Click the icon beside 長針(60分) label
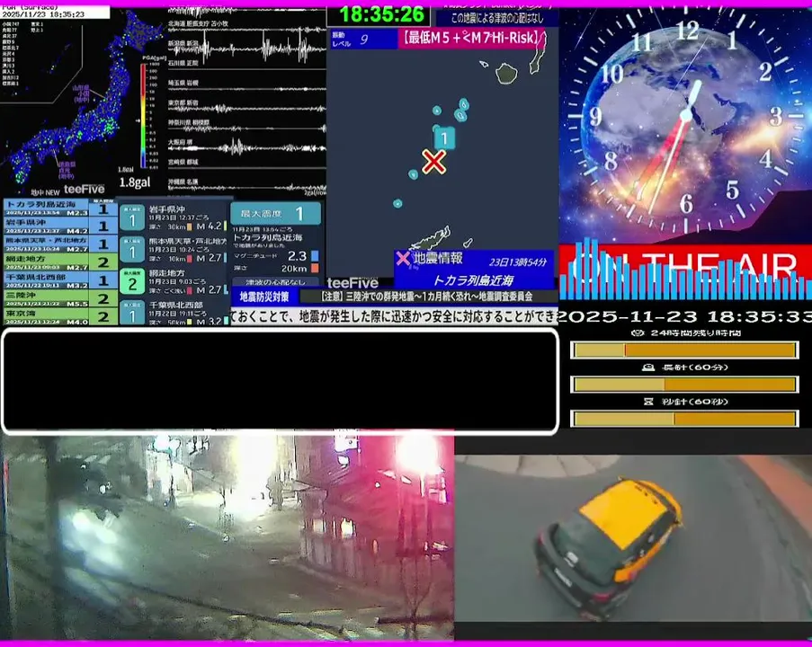 pyautogui.click(x=647, y=367)
